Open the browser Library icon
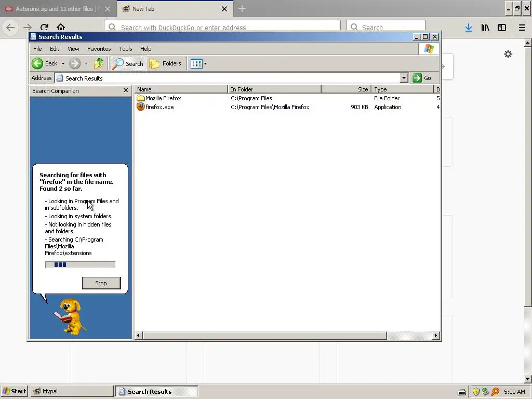The height and width of the screenshot is (399, 532). coord(485,28)
